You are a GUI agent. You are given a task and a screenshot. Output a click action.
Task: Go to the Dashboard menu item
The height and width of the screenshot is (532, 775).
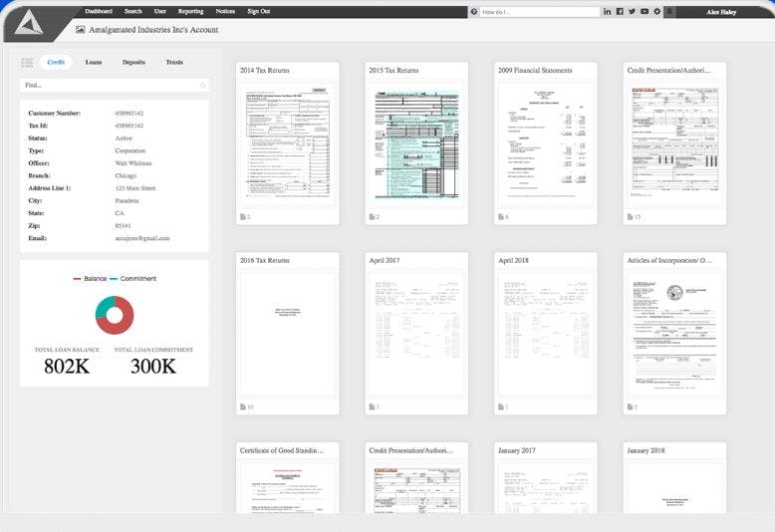point(99,11)
